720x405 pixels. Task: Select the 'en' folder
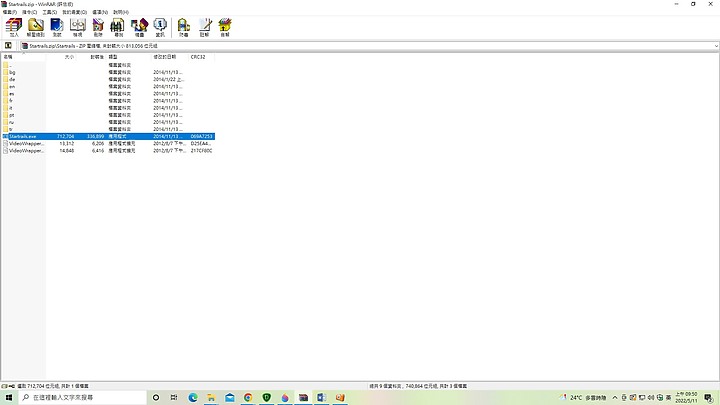coord(108,86)
